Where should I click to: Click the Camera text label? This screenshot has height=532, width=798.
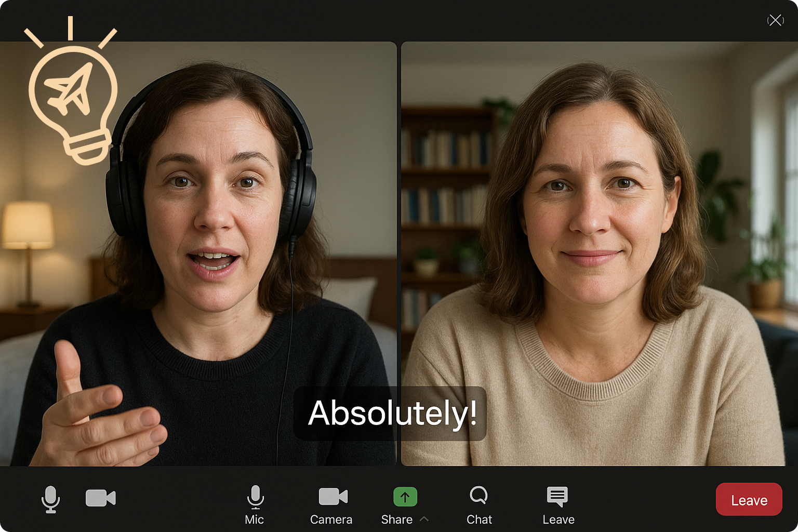(x=331, y=520)
